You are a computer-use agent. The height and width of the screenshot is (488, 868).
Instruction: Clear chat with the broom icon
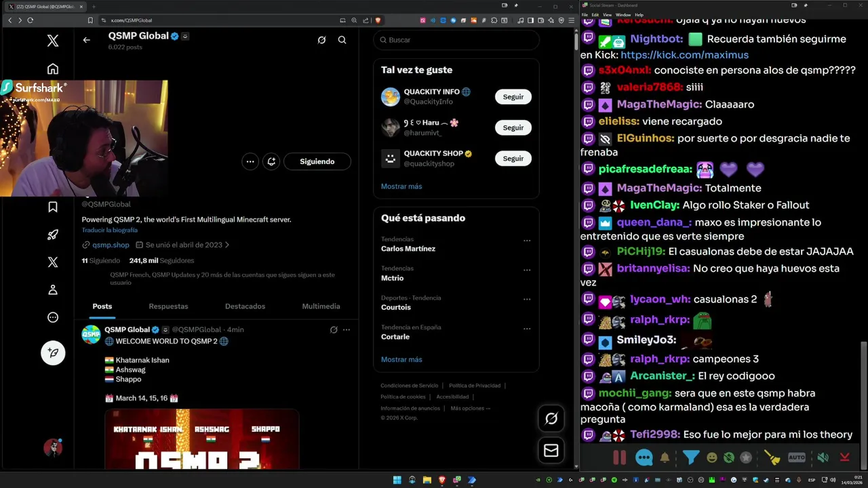[773, 457]
